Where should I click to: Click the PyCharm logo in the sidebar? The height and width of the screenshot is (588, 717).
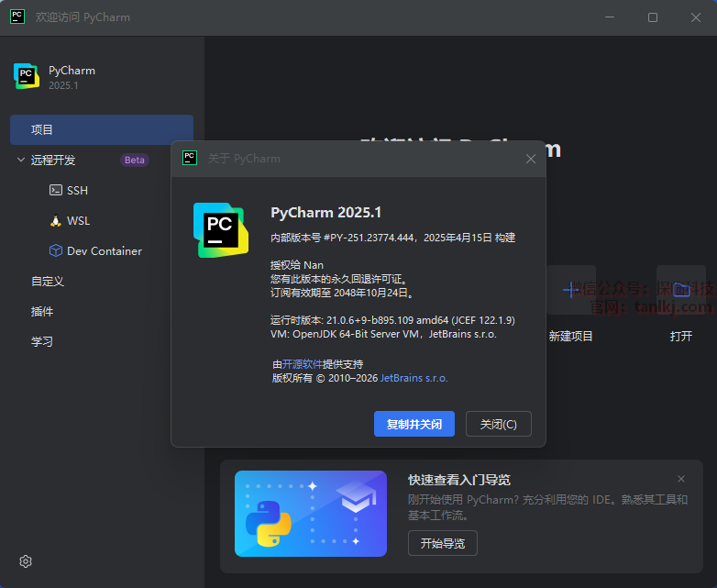click(x=27, y=76)
